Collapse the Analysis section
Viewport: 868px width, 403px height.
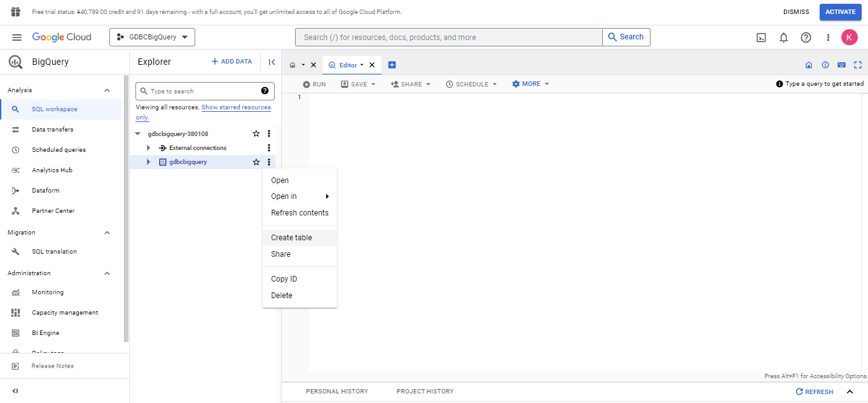(107, 90)
